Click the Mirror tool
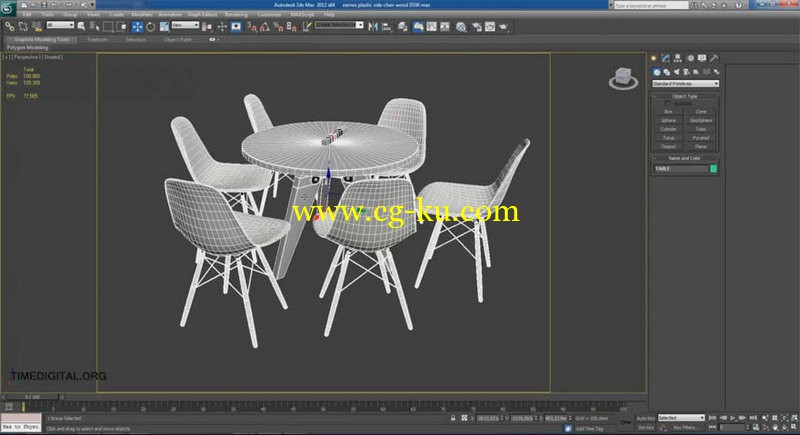This screenshot has height=435, width=800. (373, 27)
